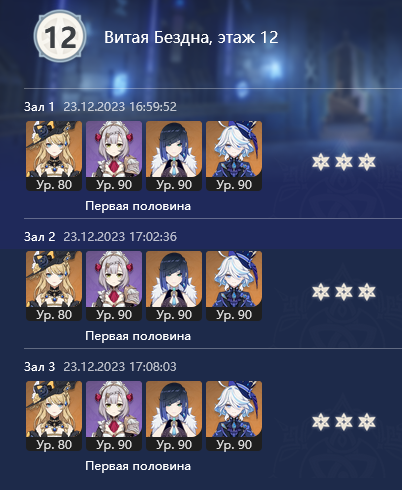Screen dimensions: 402x490
Task: Pick Furina portrait in Зал 3
Action: [234, 416]
